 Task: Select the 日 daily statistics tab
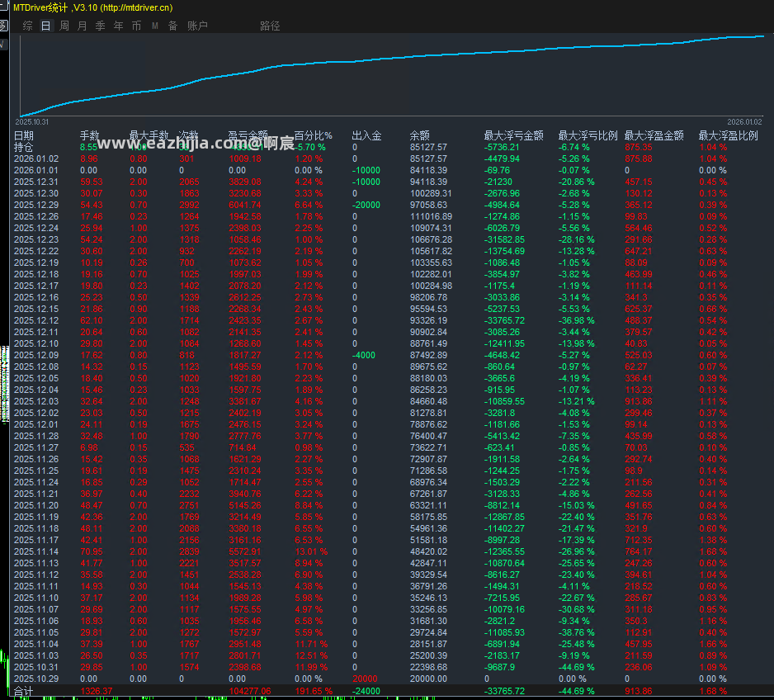click(x=46, y=26)
